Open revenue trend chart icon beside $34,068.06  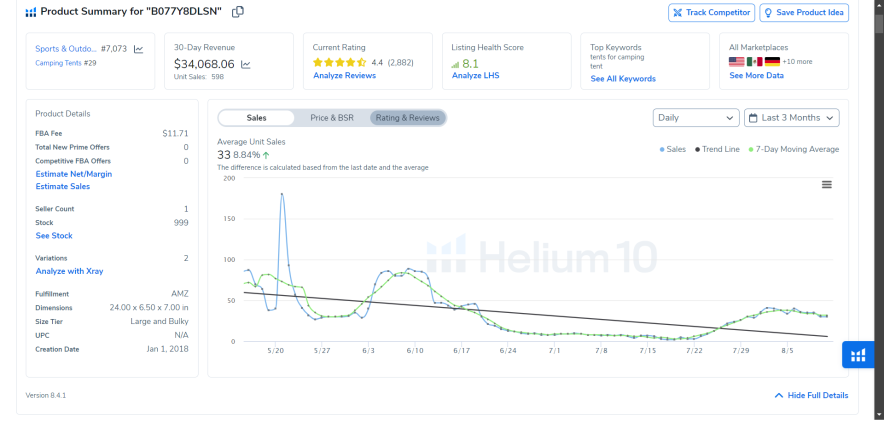246,65
